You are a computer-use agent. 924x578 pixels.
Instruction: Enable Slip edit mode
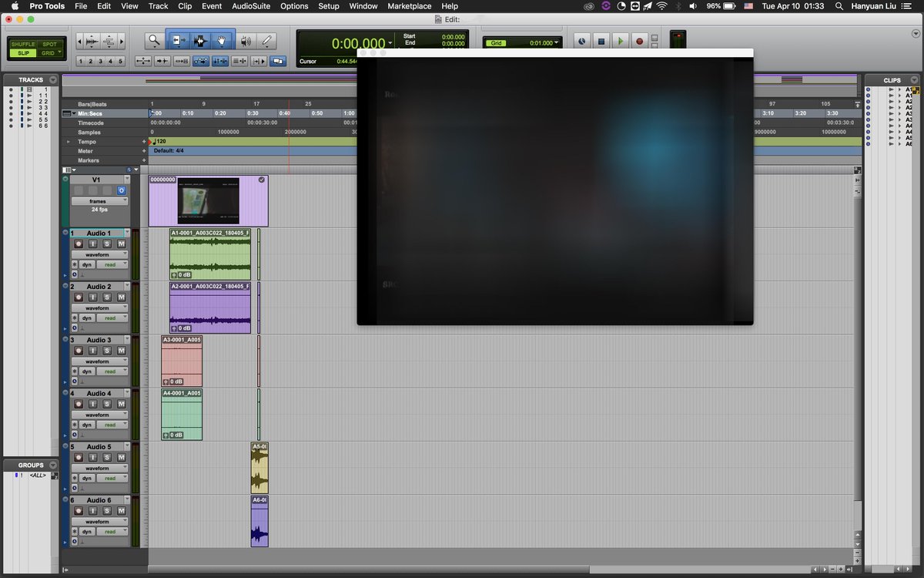(23, 53)
